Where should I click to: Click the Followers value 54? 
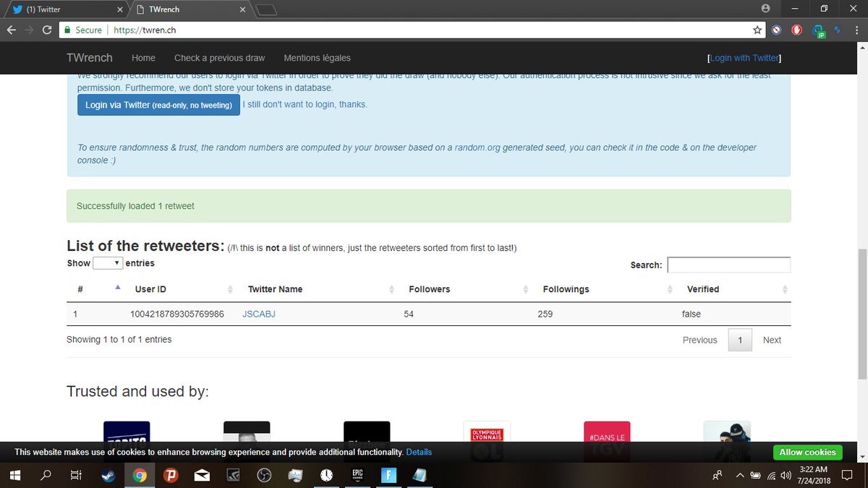409,314
